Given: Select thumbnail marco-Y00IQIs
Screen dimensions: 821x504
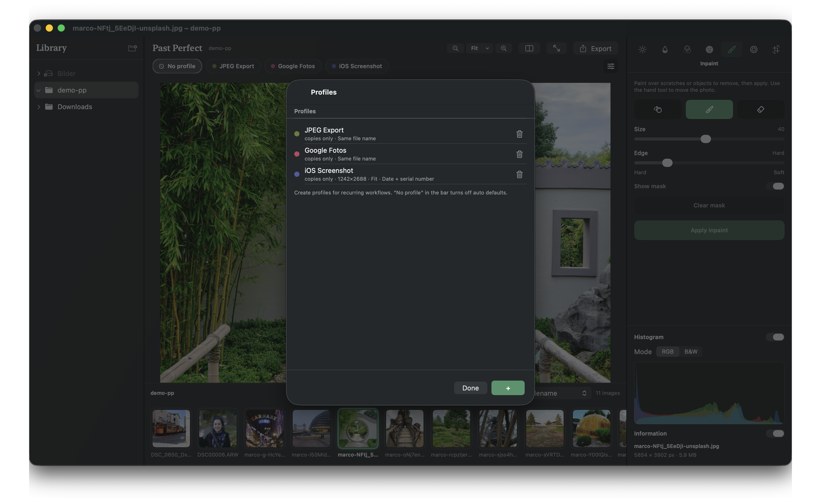Looking at the screenshot, I should pyautogui.click(x=591, y=429).
